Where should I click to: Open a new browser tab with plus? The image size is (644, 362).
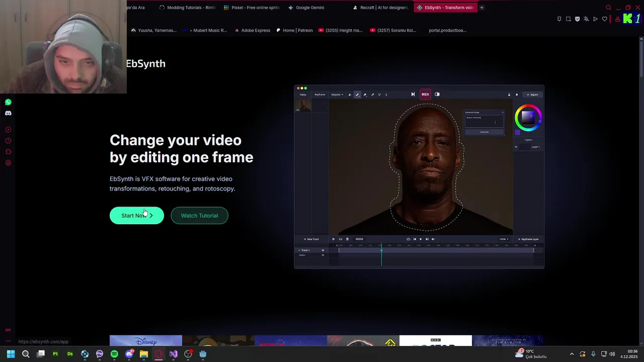(x=481, y=8)
